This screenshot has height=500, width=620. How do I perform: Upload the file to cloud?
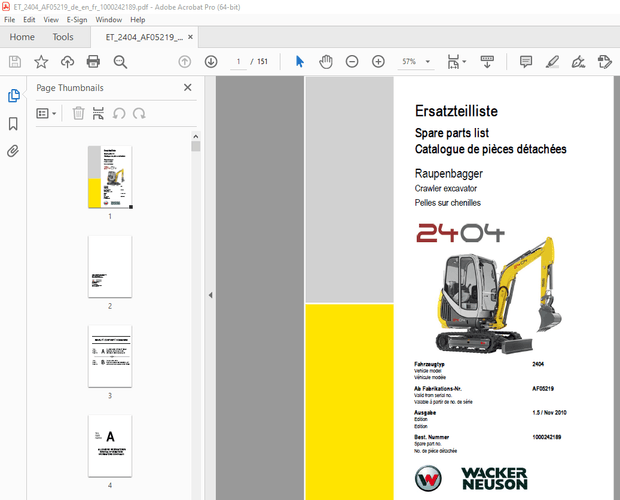[x=68, y=62]
